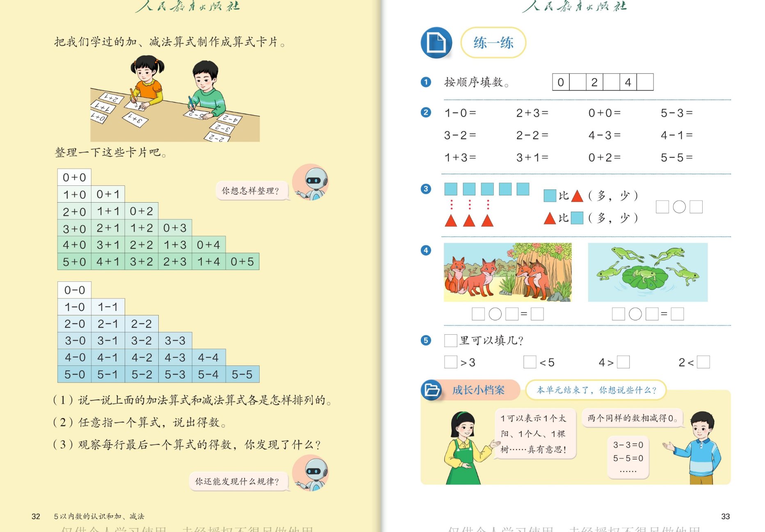Click the answer box after equals under foxes
Screen dimensions: 765x532
click(537, 314)
